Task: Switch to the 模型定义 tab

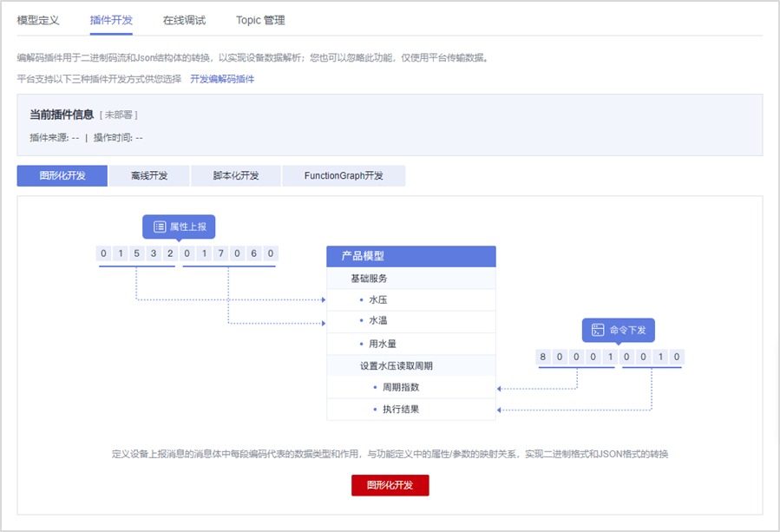Action: (x=38, y=20)
